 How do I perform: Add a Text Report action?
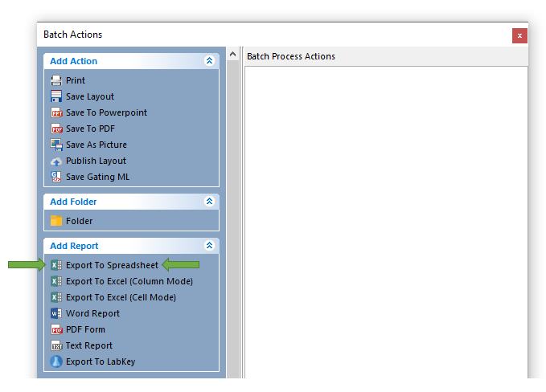88,345
